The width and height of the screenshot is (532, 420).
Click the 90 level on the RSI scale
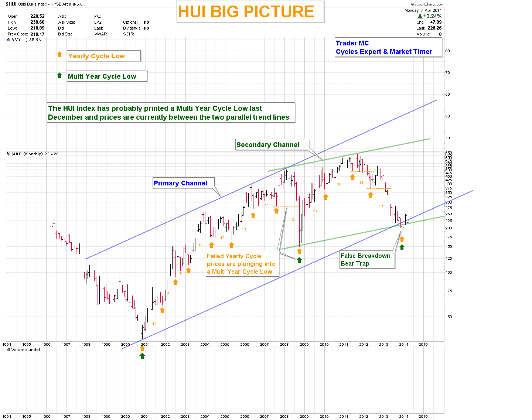pos(447,51)
